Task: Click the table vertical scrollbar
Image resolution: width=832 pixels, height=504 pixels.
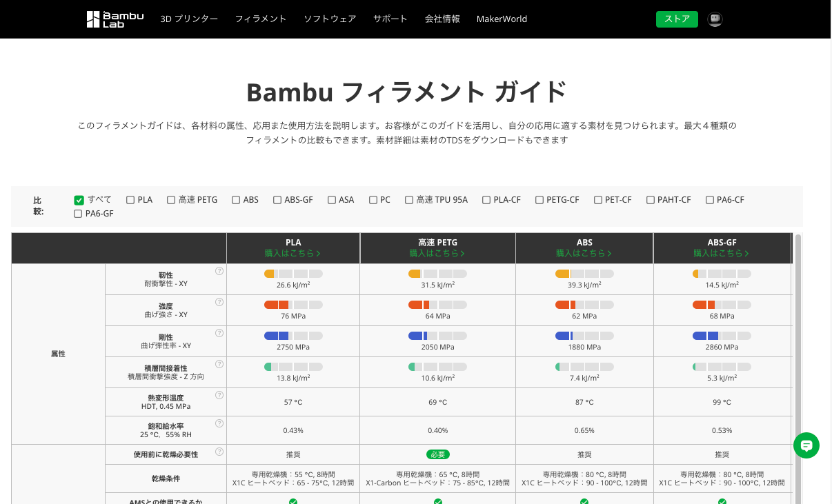Action: 798,369
